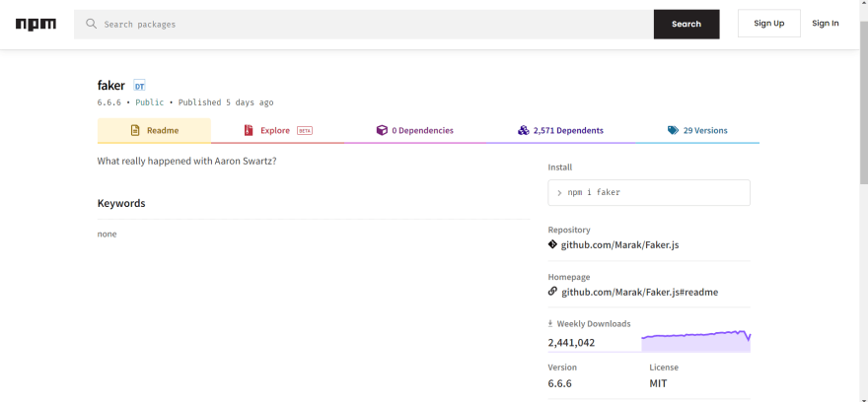Open the 0 Dependencies tab
Viewport: 868px width, 402px height.
click(415, 130)
